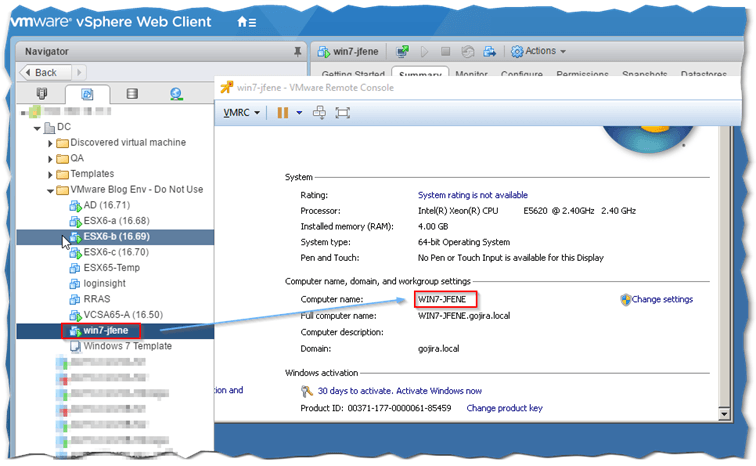The image size is (756, 466).
Task: Open the Monitor tab
Action: click(x=471, y=74)
